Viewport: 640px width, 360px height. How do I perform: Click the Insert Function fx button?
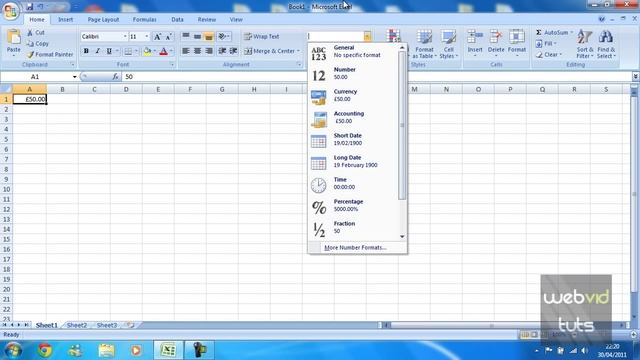tap(116, 77)
